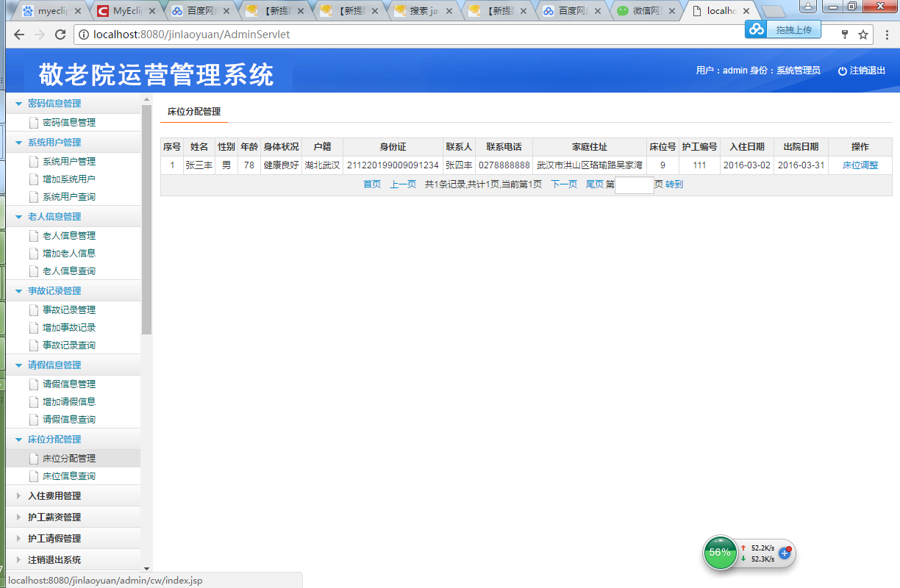
Task: Click the Baidu cloud 拖拽上传 widget icon
Action: (757, 29)
